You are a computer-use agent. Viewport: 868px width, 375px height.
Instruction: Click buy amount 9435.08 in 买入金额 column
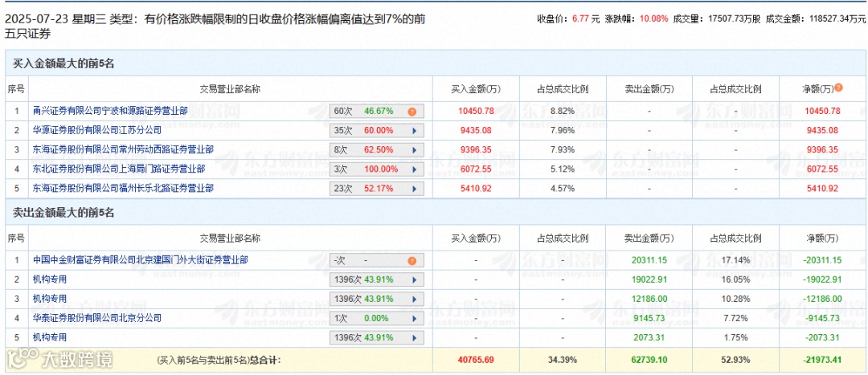[x=476, y=130]
